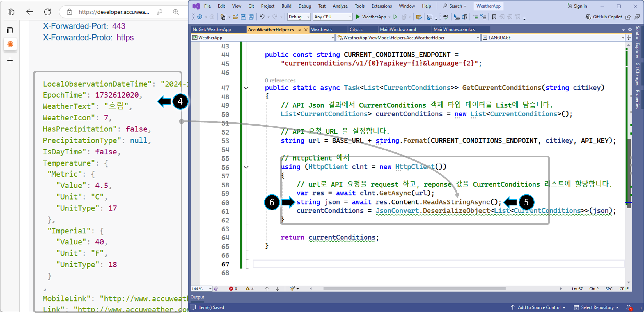644x313 pixels.
Task: Start Without Debugging green outline arrow
Action: coord(395,17)
